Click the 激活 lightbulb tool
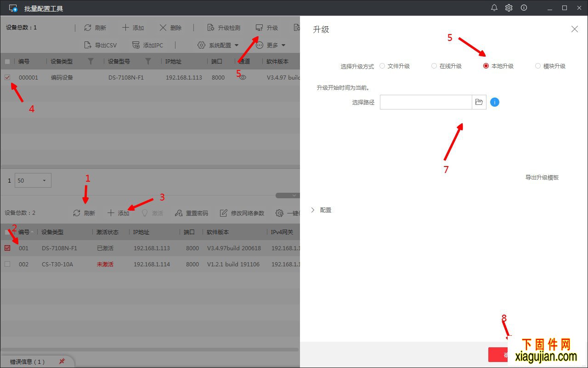The height and width of the screenshot is (368, 588). tap(152, 213)
